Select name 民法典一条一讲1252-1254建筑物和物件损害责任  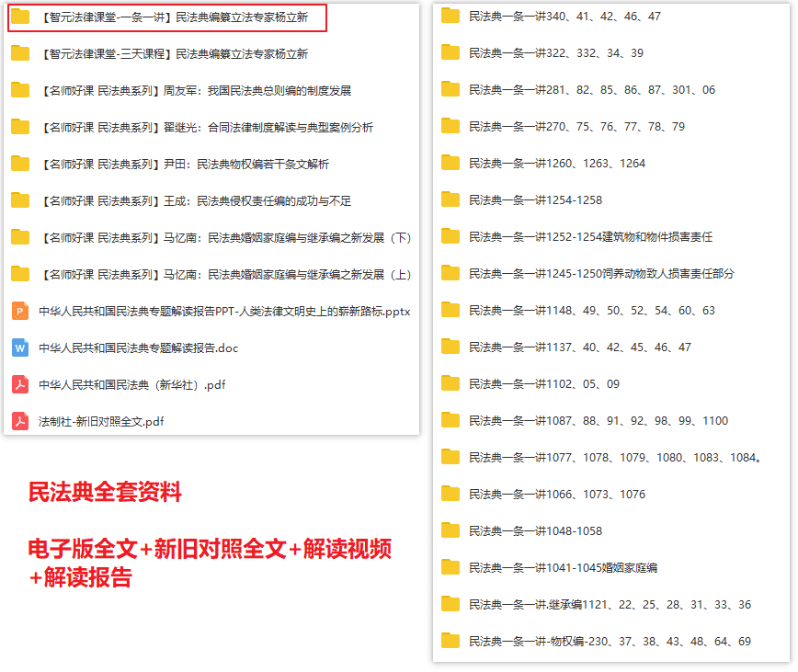(591, 236)
